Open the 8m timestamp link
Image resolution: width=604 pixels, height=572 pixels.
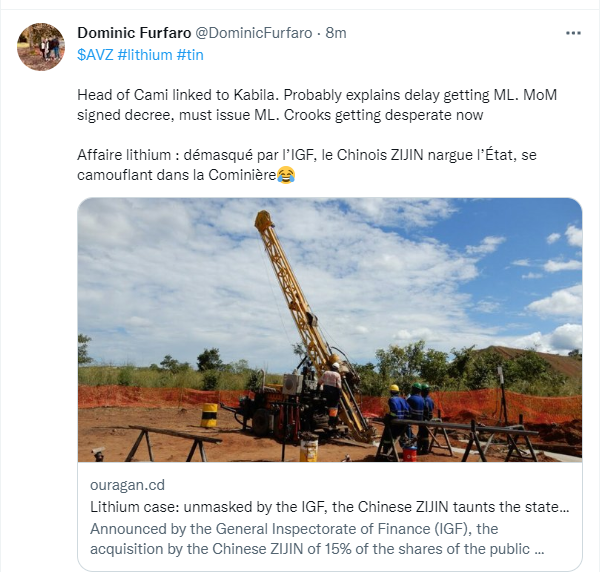(x=336, y=33)
